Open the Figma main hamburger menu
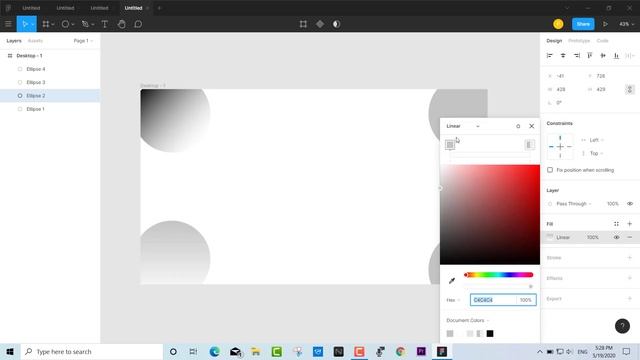Viewport: 640px width, 360px height. coord(8,24)
